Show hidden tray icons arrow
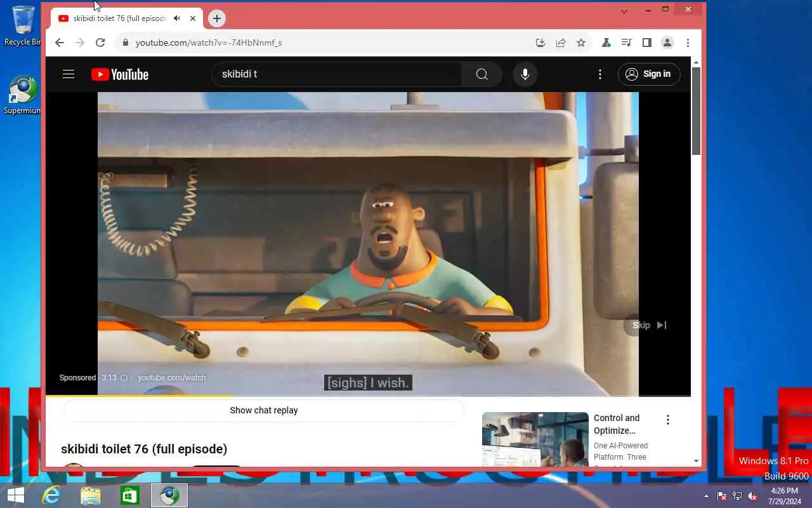 point(706,496)
